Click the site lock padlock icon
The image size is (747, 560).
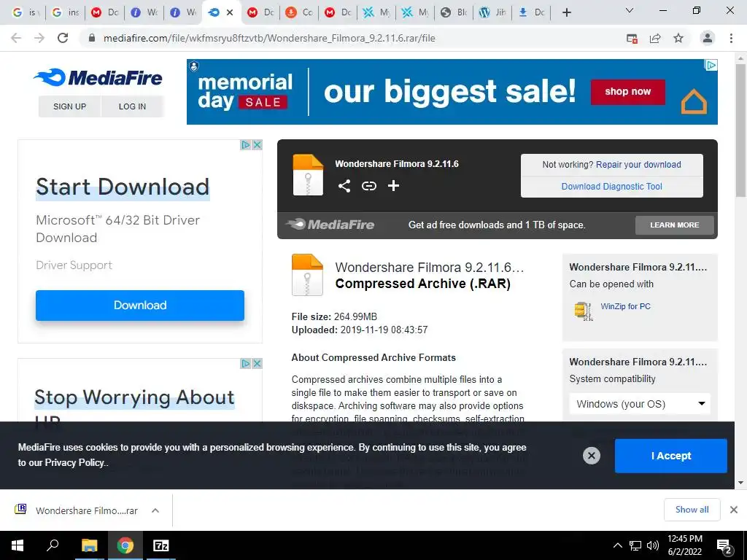click(x=92, y=38)
